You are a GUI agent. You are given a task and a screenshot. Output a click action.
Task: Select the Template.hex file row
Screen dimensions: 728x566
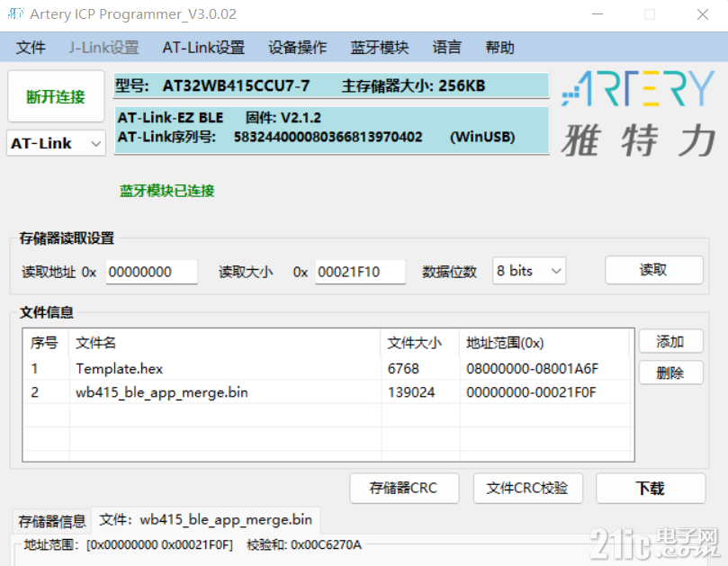pyautogui.click(x=328, y=369)
